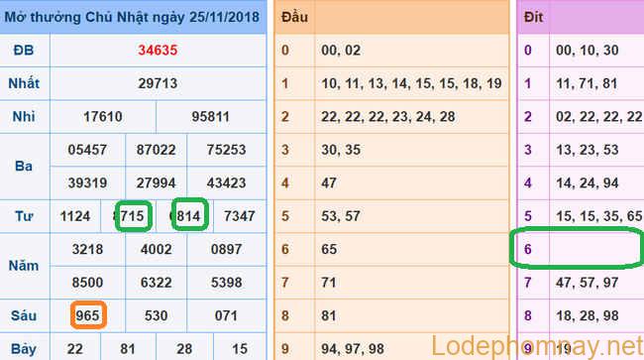
Task: Click fifth prize number 5398
Action: (x=226, y=283)
